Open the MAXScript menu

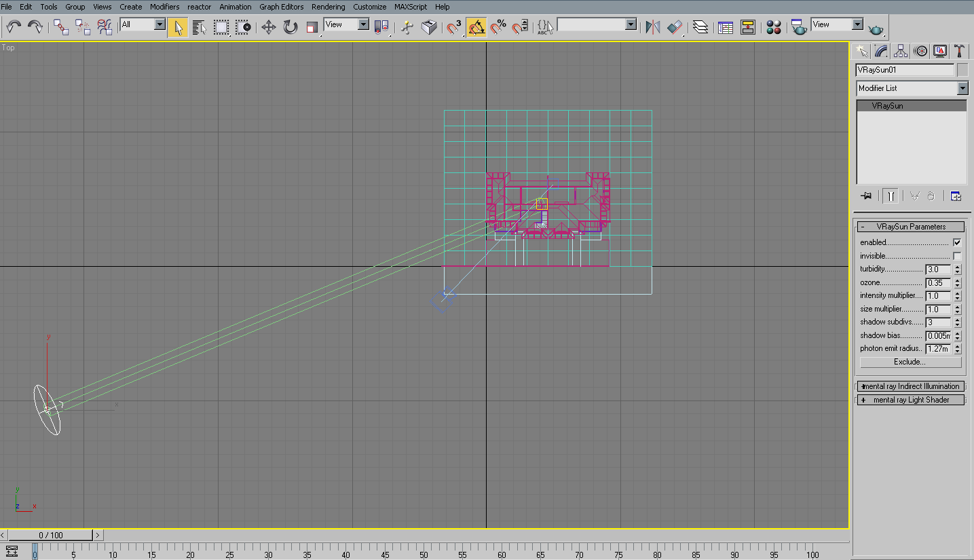[x=411, y=7]
